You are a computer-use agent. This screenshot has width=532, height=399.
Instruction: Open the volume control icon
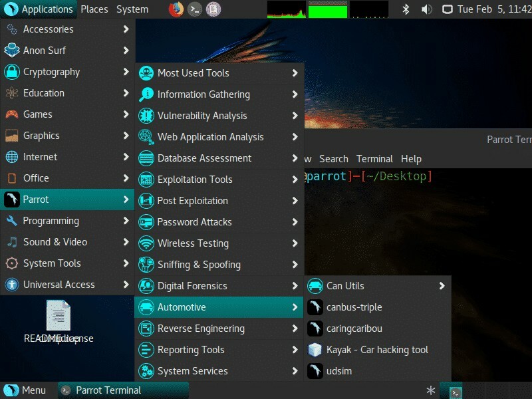(x=426, y=9)
